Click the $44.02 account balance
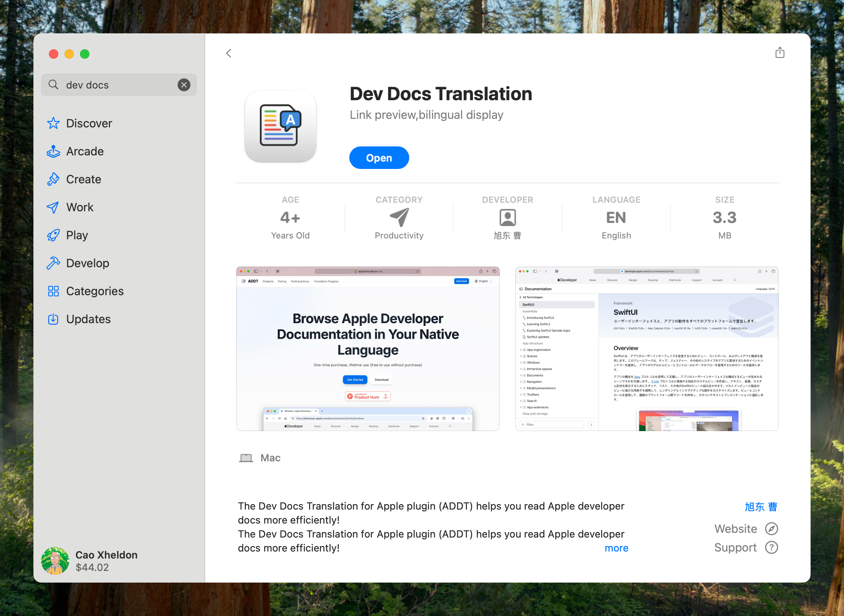Viewport: 844px width, 616px height. point(92,567)
